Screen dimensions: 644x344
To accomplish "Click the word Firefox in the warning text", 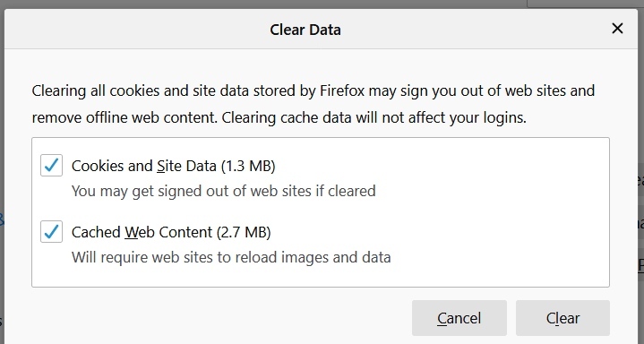I will coord(342,90).
